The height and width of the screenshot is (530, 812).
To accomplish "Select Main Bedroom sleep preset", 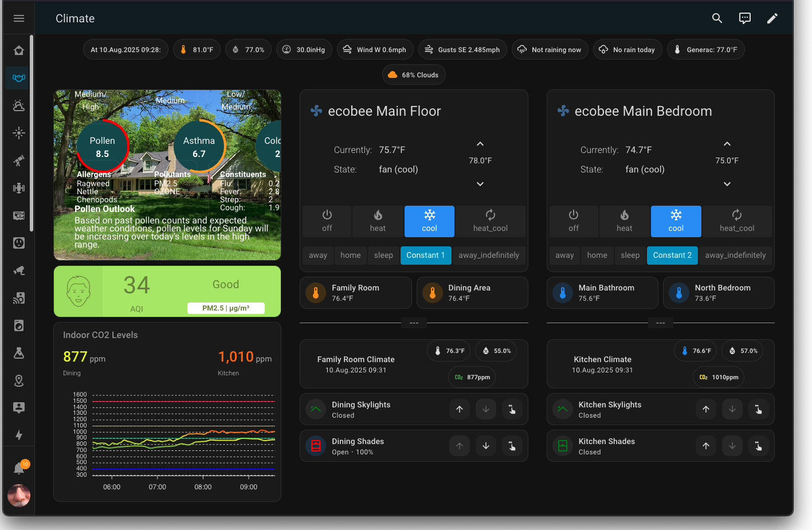I will click(630, 256).
